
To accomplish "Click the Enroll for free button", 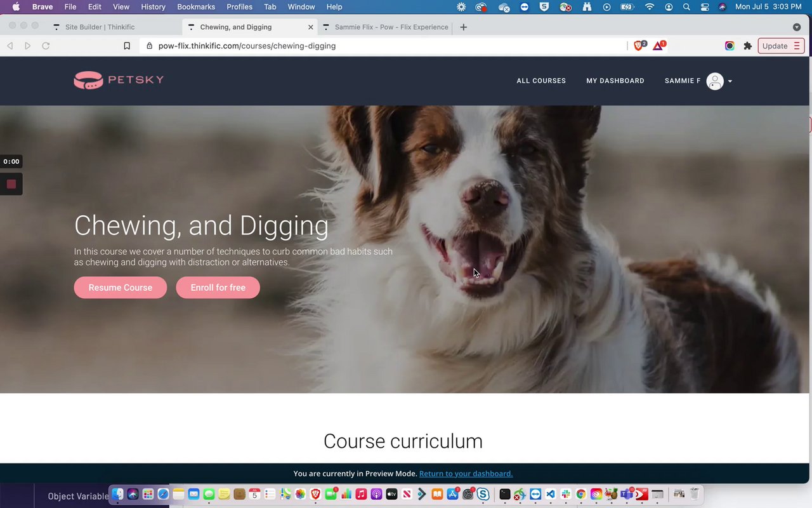I will tap(218, 288).
